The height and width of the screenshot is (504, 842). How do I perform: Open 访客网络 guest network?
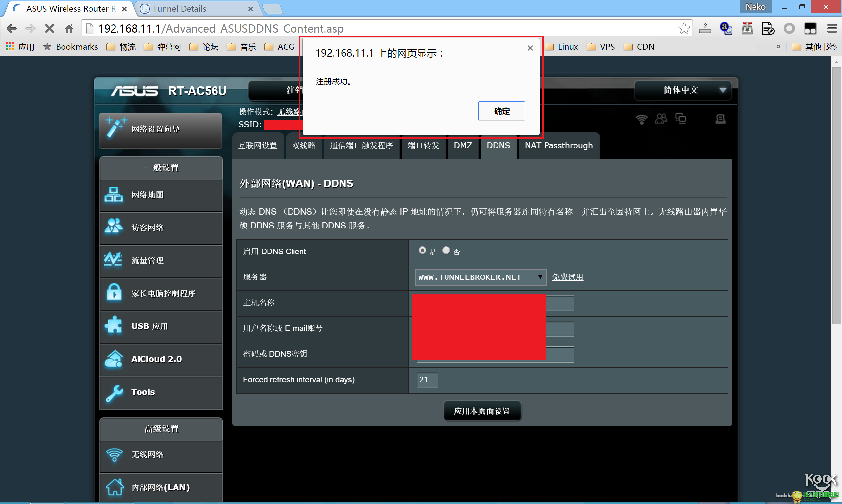(161, 228)
